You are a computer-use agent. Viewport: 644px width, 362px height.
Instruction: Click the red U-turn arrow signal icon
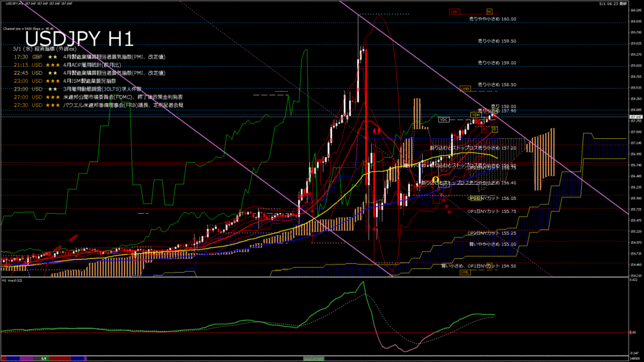377,131
